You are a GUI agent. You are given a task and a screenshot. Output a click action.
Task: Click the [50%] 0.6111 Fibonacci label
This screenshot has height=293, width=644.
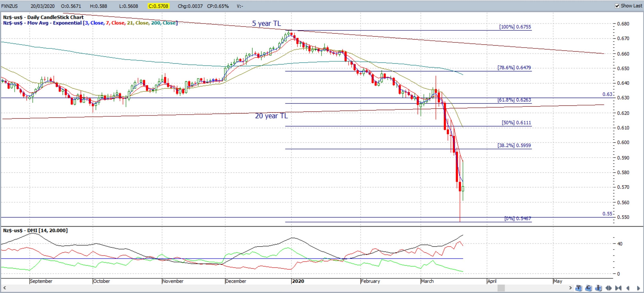point(516,123)
